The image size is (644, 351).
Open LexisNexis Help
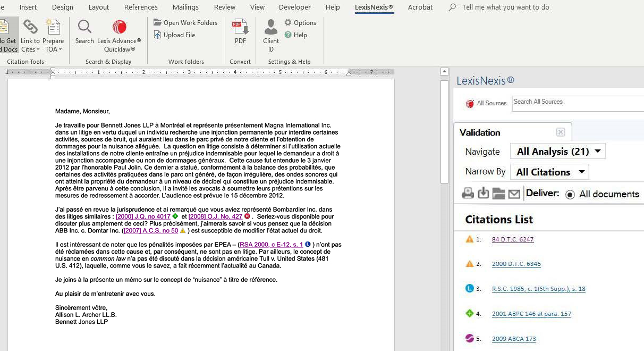296,35
